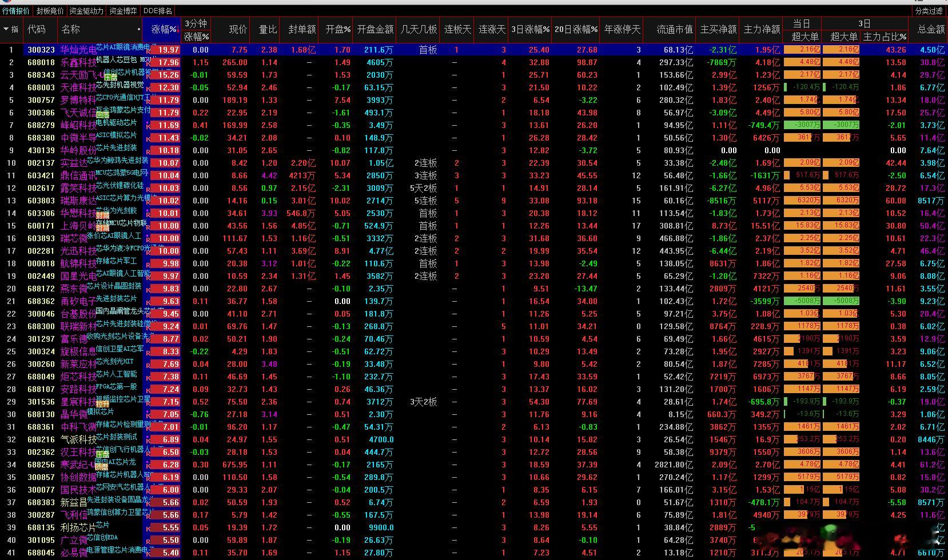Click the 光迅科技 stock name
This screenshot has width=948, height=560.
79,251
